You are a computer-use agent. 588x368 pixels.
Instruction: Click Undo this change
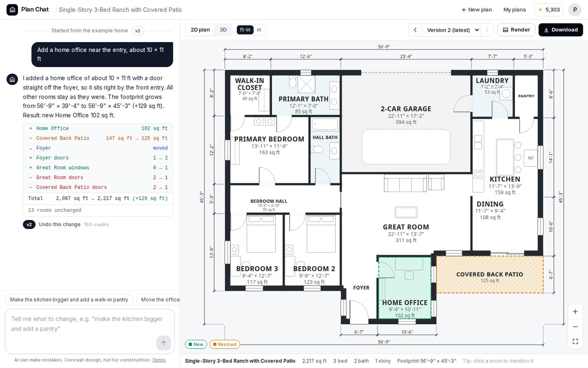[x=60, y=225]
